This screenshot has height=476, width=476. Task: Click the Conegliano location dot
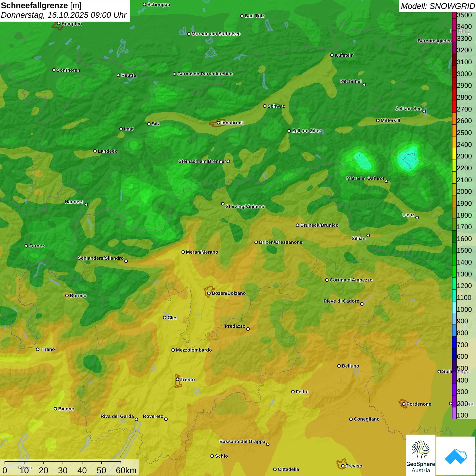pyautogui.click(x=351, y=419)
